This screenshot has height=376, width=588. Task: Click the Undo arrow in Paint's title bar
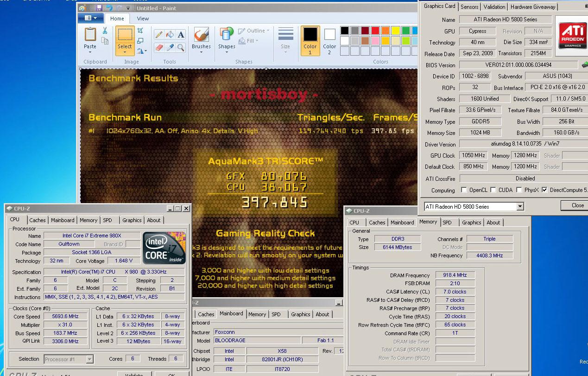point(109,8)
